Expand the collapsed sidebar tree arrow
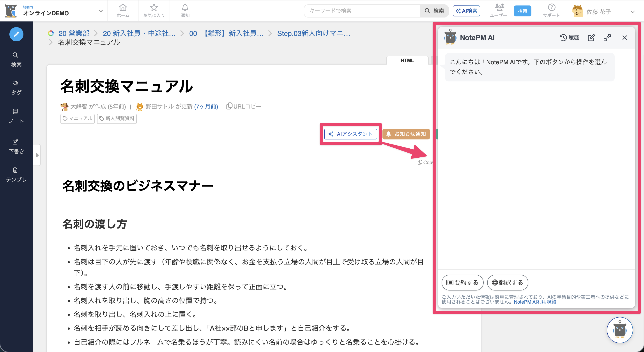644x352 pixels. [x=37, y=155]
